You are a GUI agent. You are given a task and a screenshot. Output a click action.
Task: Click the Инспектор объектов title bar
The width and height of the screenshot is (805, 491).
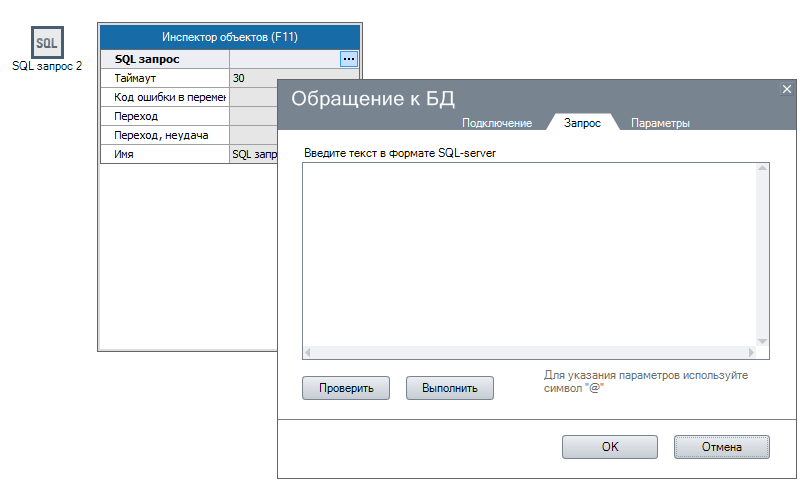[230, 37]
